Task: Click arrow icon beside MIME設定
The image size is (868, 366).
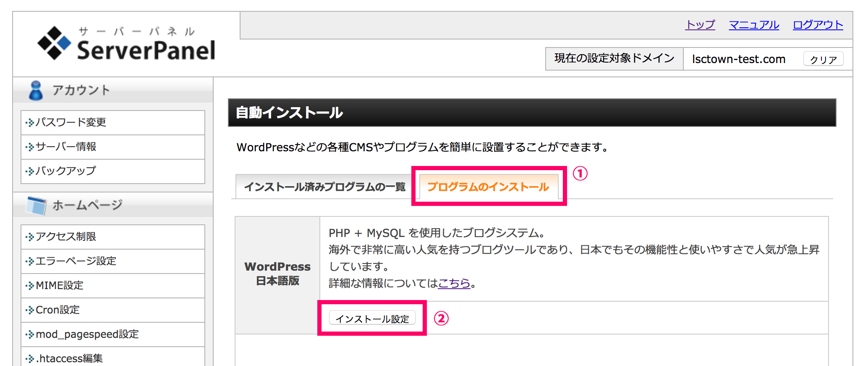Action: (x=29, y=286)
